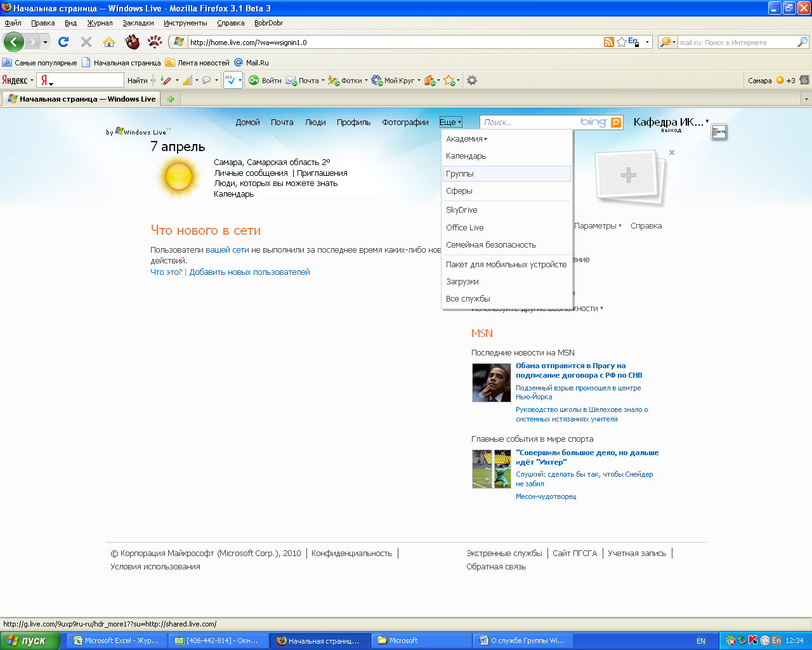Open a new tab with the plus icon
This screenshot has width=812, height=650.
click(x=171, y=99)
